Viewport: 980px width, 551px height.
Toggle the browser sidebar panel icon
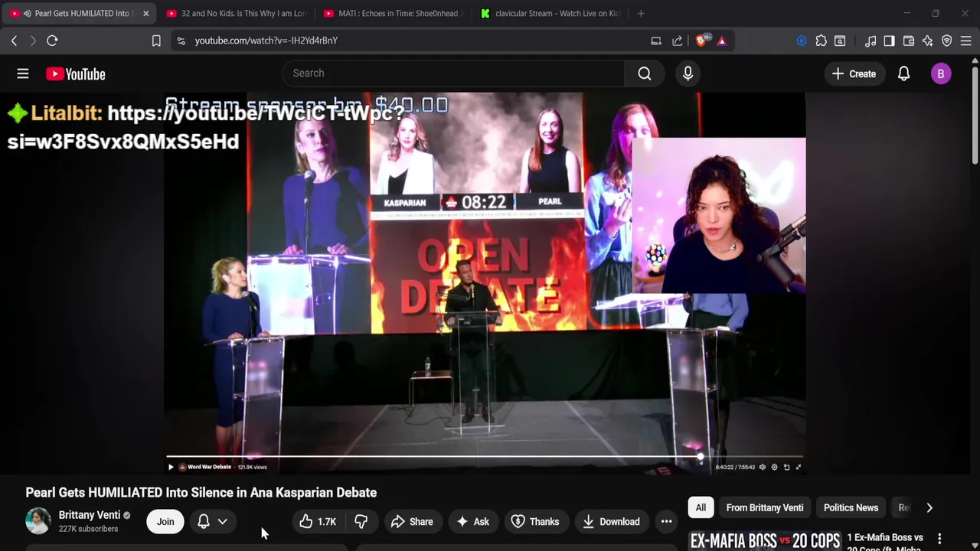tap(889, 41)
